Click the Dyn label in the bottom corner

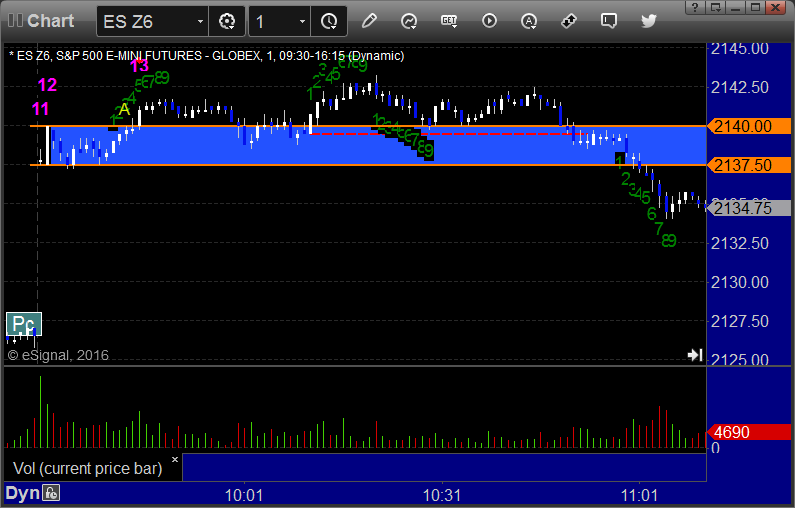tap(22, 493)
